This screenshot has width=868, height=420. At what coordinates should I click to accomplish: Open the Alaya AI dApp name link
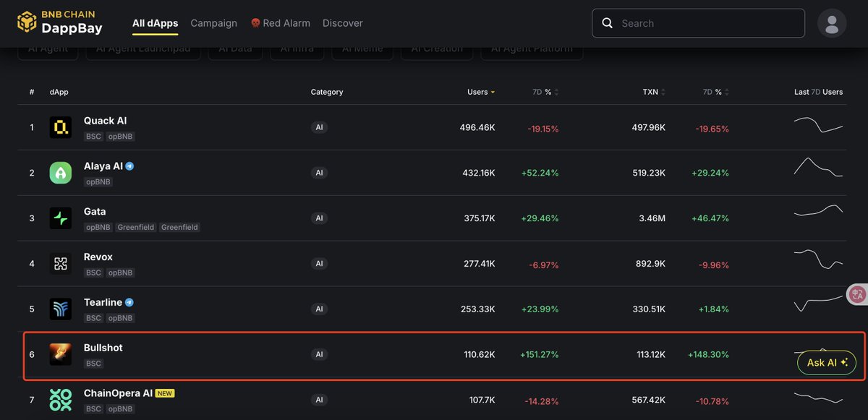103,166
